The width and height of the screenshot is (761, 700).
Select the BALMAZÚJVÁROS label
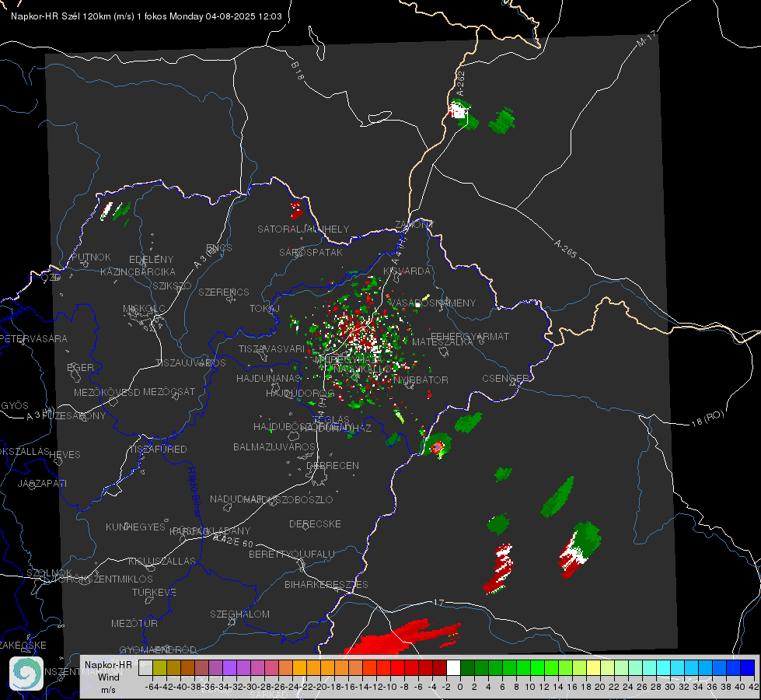[274, 446]
